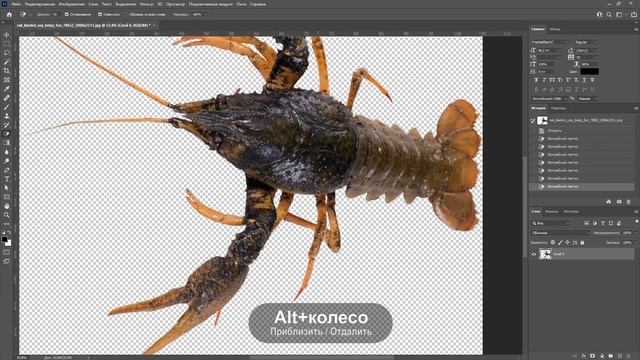The image size is (640, 360).
Task: Select the Rectangle shape tool
Action: (7, 197)
